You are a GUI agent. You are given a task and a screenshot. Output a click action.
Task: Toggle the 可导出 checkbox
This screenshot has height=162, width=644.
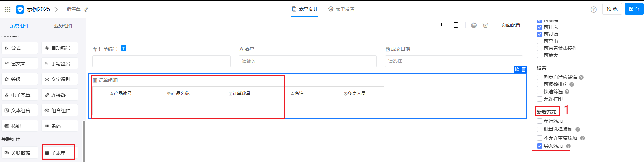[x=540, y=41]
